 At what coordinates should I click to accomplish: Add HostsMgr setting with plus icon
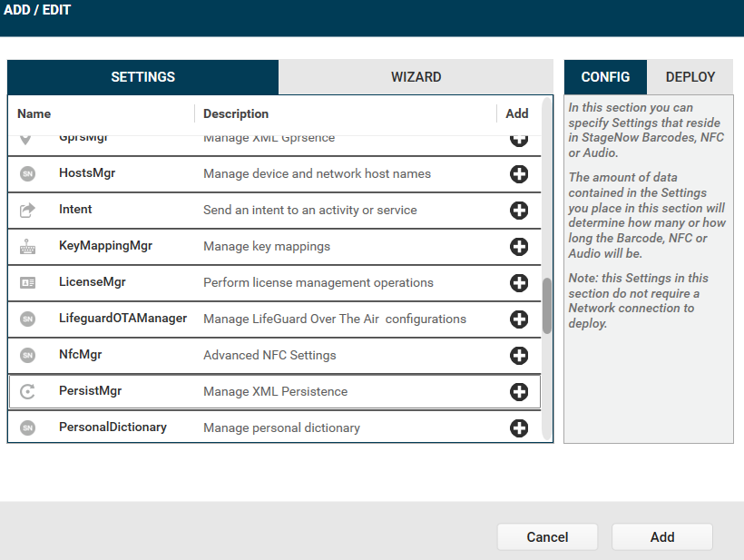point(519,174)
